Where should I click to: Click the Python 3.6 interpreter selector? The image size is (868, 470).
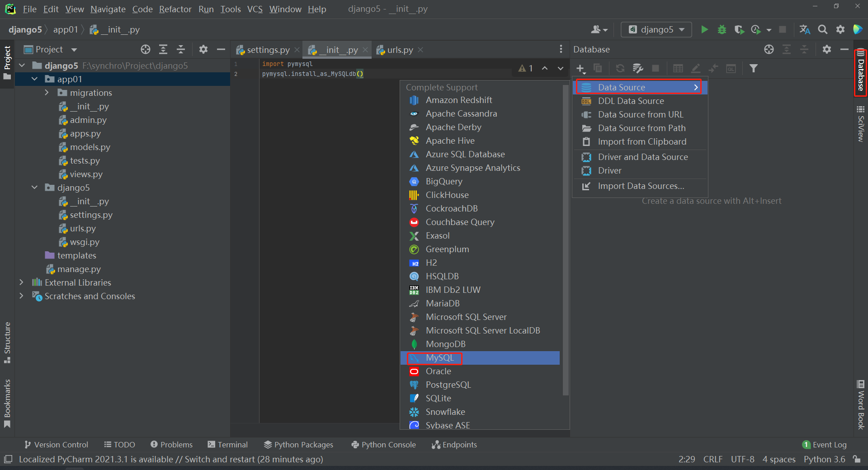click(x=824, y=459)
